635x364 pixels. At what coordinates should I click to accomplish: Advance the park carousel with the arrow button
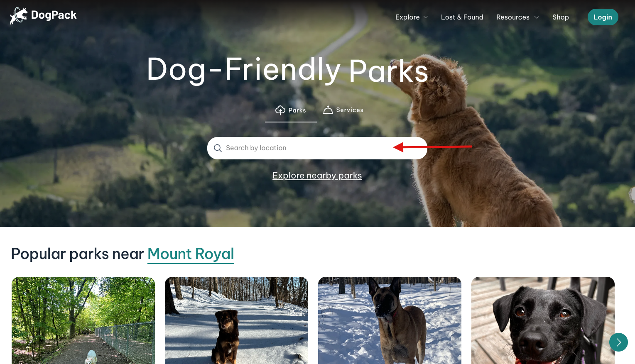pyautogui.click(x=618, y=342)
